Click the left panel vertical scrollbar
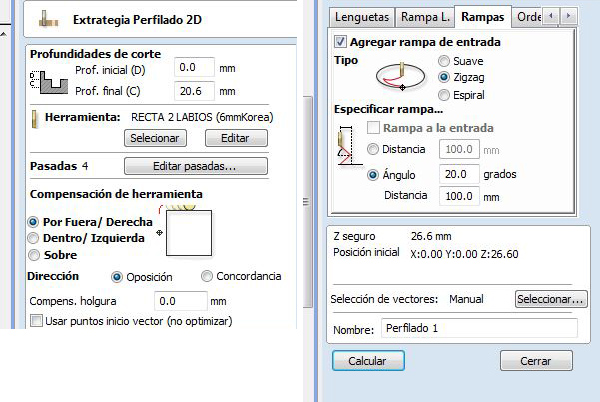This screenshot has width=600, height=402. click(x=308, y=202)
